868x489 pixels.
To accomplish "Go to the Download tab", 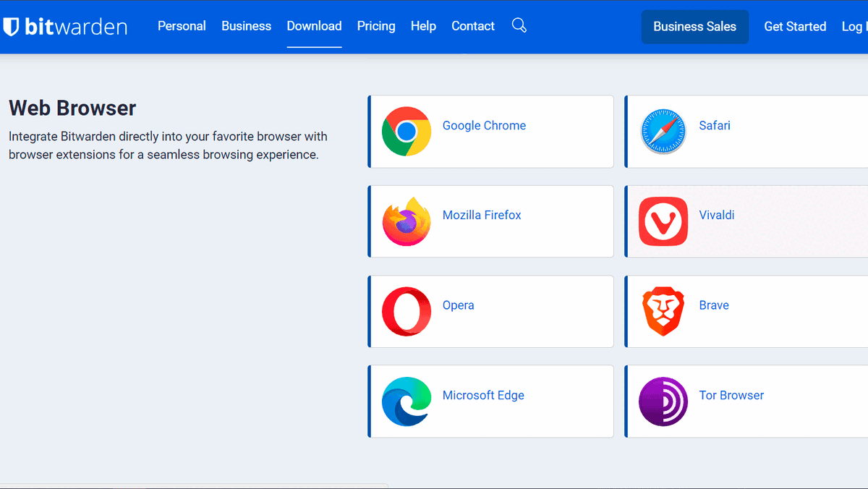I will click(x=314, y=26).
